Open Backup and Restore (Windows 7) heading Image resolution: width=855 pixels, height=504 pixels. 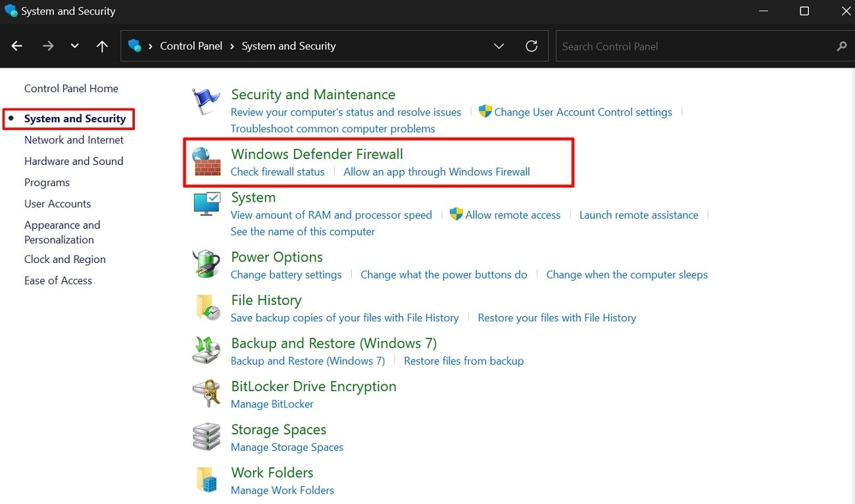[334, 344]
